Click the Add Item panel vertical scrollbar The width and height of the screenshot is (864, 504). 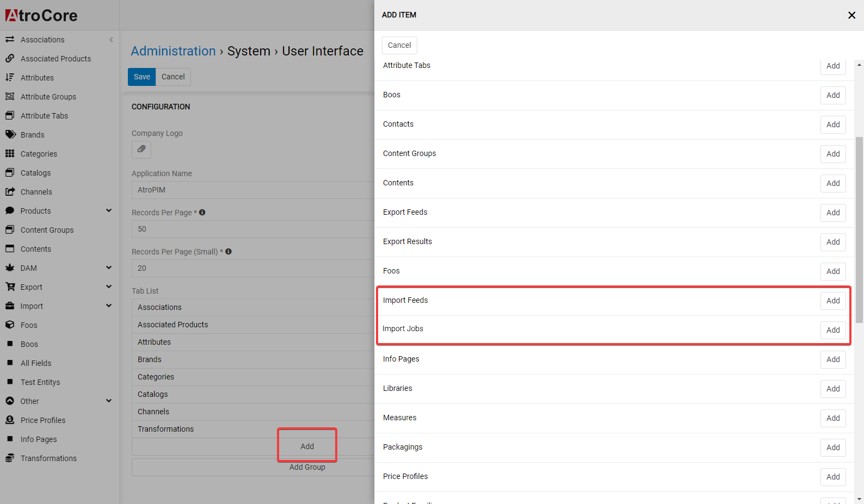click(859, 229)
